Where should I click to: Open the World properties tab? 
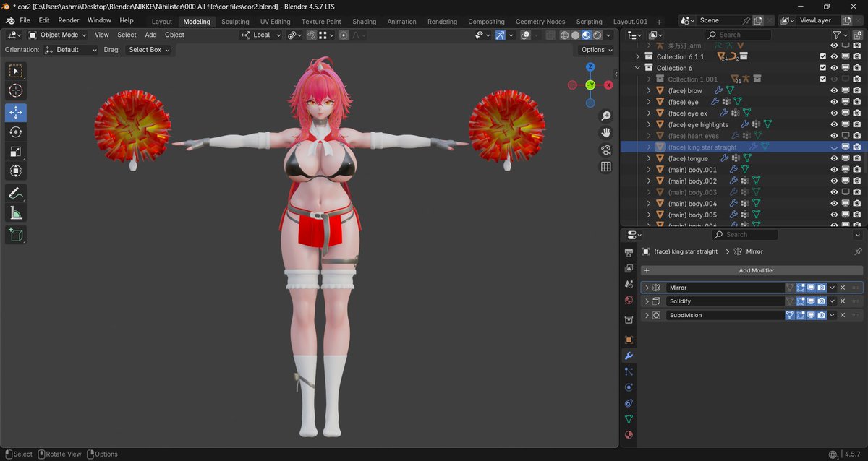[629, 300]
